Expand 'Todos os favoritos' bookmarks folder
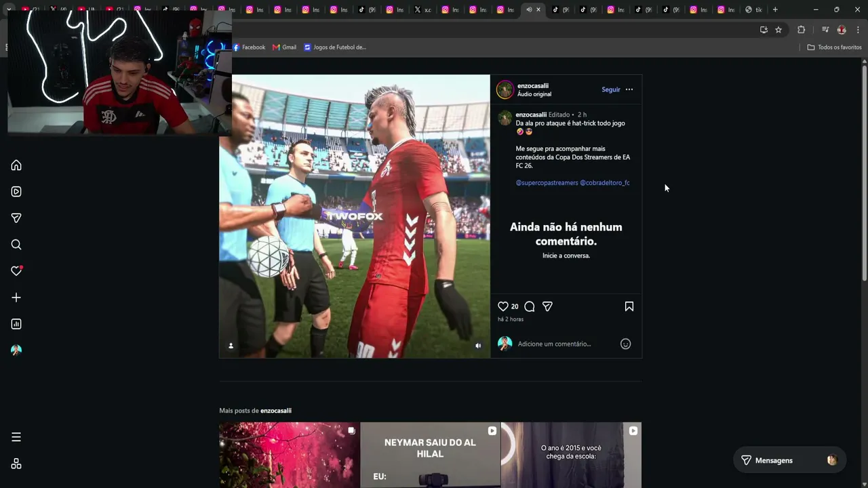The width and height of the screenshot is (868, 488). [834, 47]
